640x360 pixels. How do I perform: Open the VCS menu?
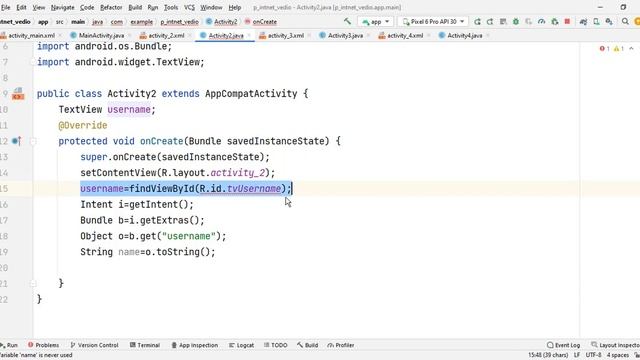189,7
